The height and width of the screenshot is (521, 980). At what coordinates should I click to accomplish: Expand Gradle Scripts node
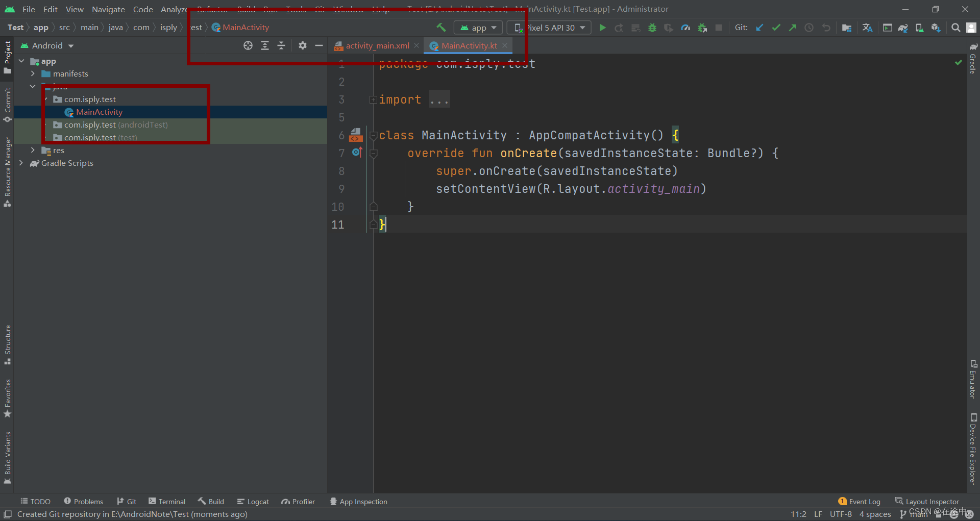coord(21,163)
